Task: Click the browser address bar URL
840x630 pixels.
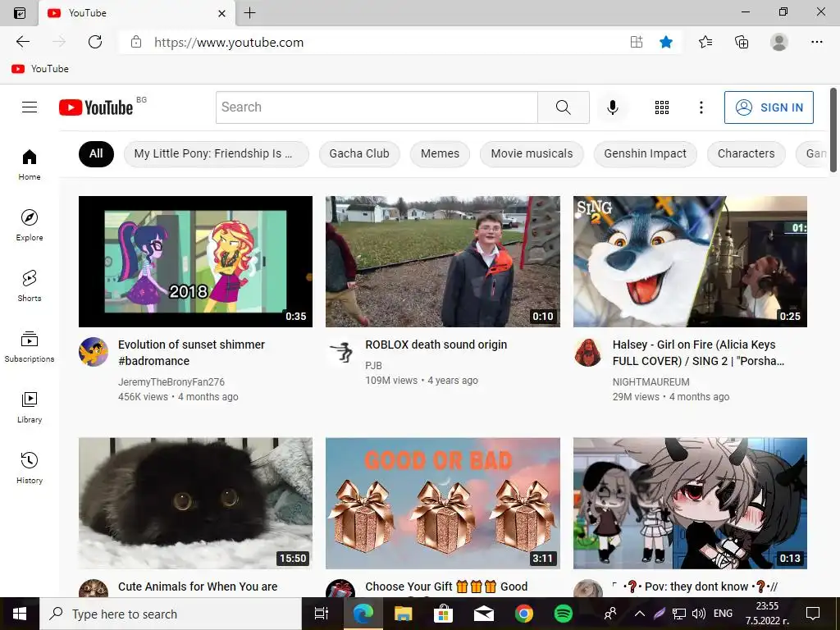Action: (x=229, y=43)
